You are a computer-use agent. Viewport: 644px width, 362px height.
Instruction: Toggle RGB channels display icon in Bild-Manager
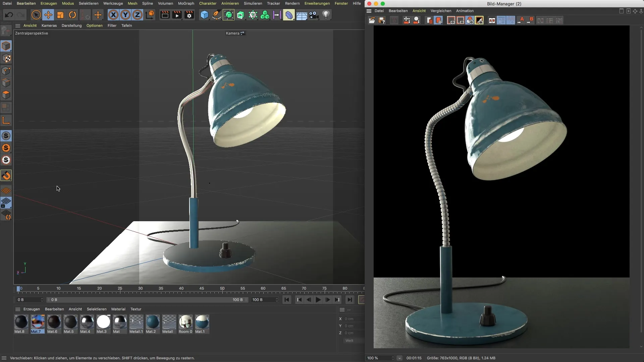(470, 20)
